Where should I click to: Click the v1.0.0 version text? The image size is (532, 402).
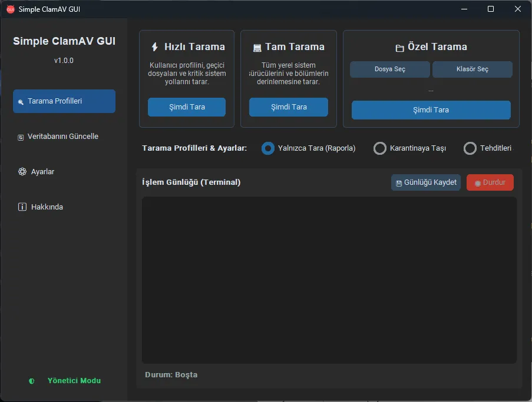(x=64, y=61)
